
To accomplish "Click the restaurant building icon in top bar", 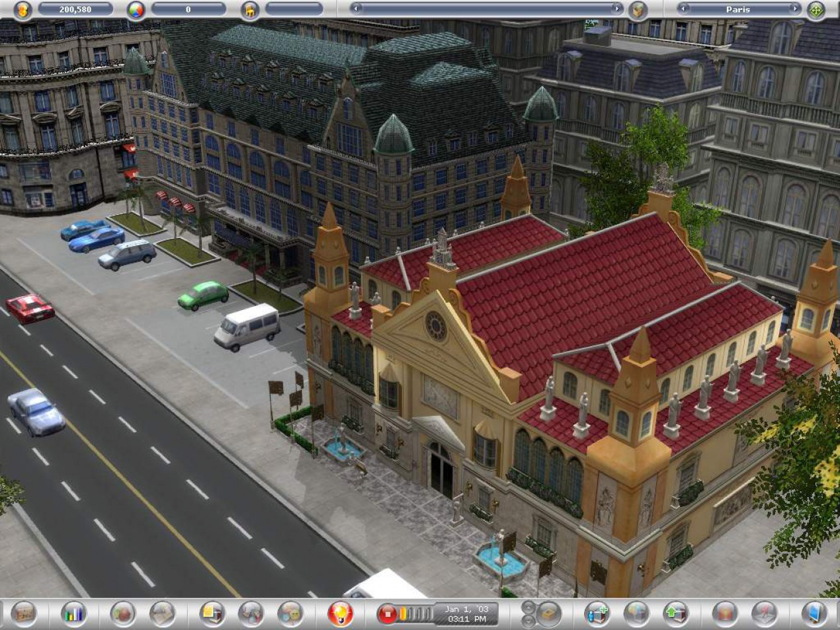I will [x=638, y=10].
